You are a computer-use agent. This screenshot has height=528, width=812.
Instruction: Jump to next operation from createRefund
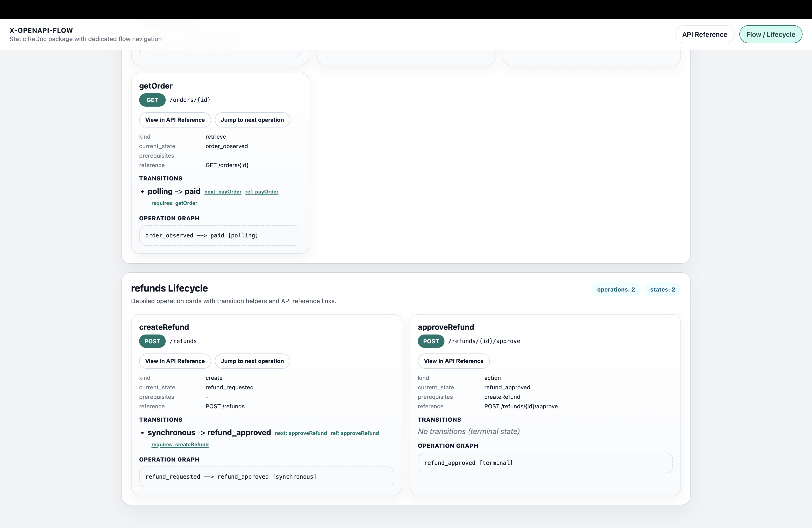coord(252,361)
